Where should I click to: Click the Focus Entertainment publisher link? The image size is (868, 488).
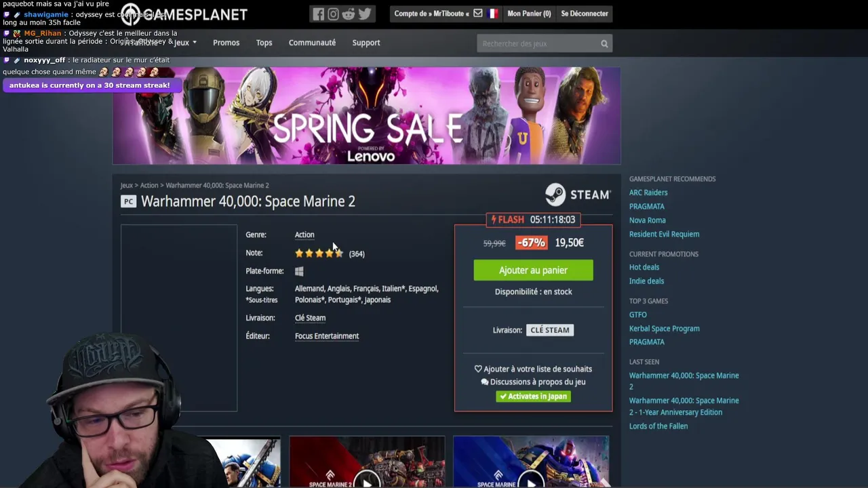coord(327,336)
